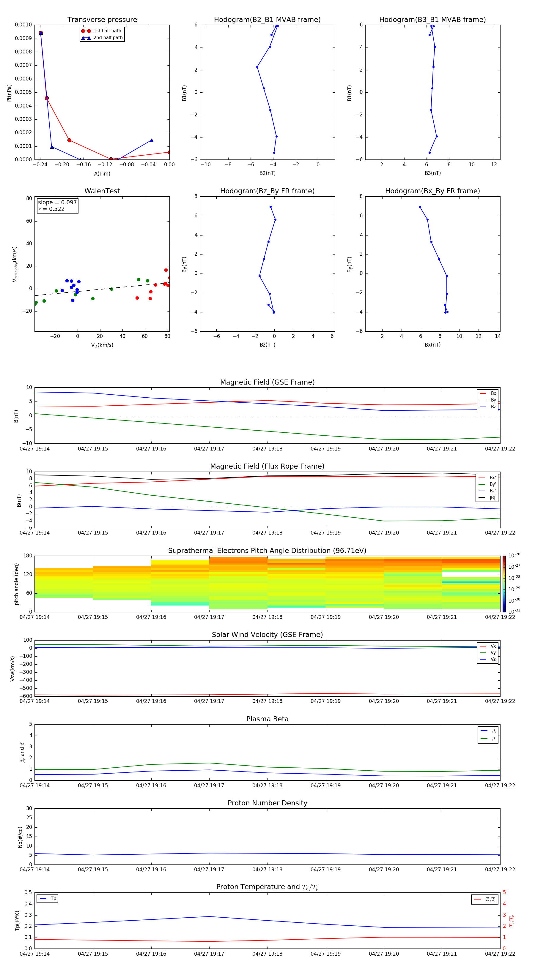Screen dimensions: 535x980
Task: Click the 'Transverse pressure' plot title
Action: pos(102,20)
